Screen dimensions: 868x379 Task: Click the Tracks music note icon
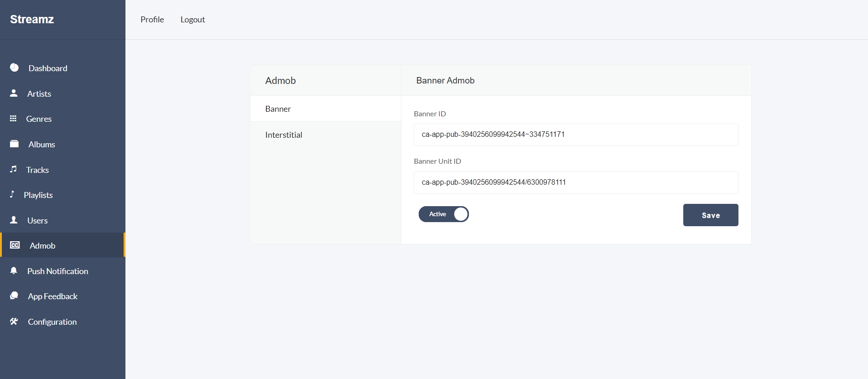point(14,169)
